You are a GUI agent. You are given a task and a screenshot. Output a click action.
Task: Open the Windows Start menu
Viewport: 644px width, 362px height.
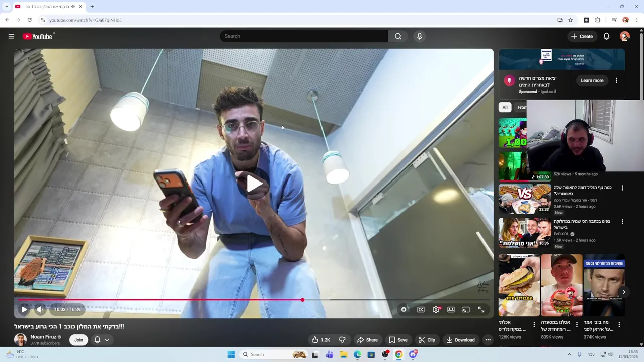click(x=231, y=354)
